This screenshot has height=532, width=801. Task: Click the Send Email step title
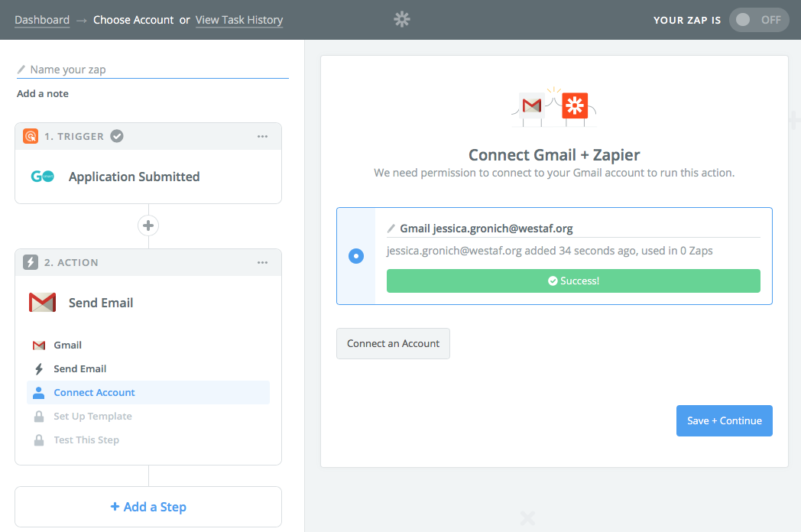[x=101, y=303]
